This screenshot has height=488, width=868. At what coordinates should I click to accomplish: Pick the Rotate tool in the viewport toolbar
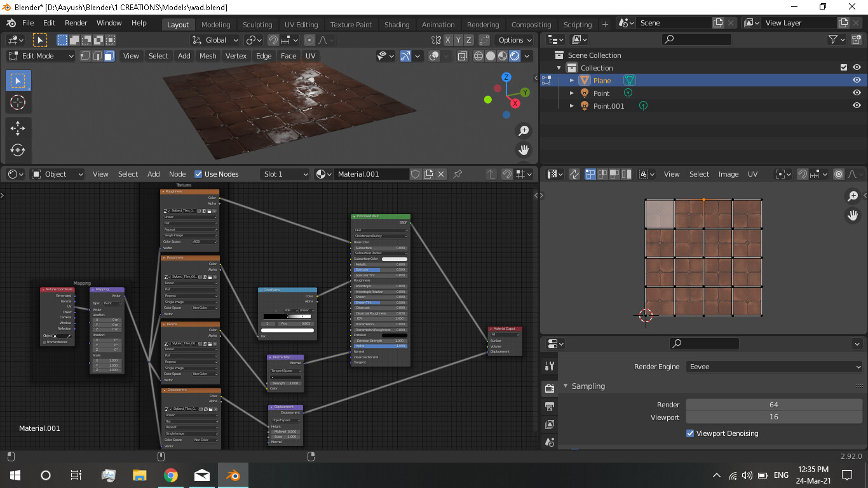18,151
